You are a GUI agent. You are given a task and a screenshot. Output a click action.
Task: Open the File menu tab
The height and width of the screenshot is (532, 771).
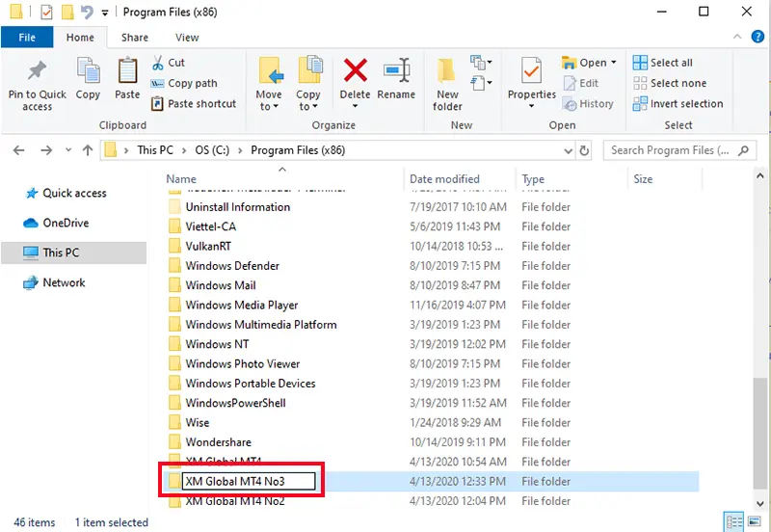point(27,38)
